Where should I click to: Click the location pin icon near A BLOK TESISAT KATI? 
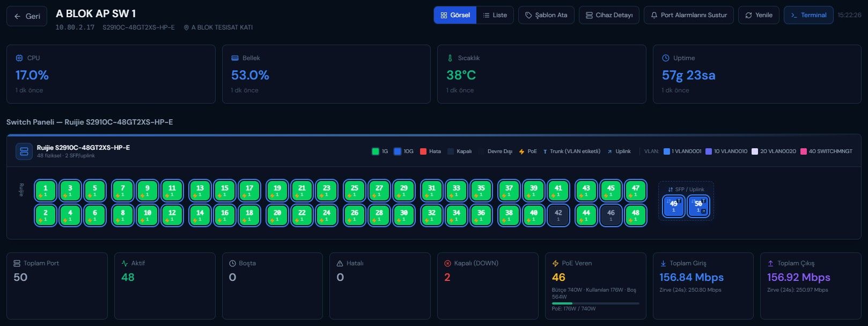tap(186, 27)
